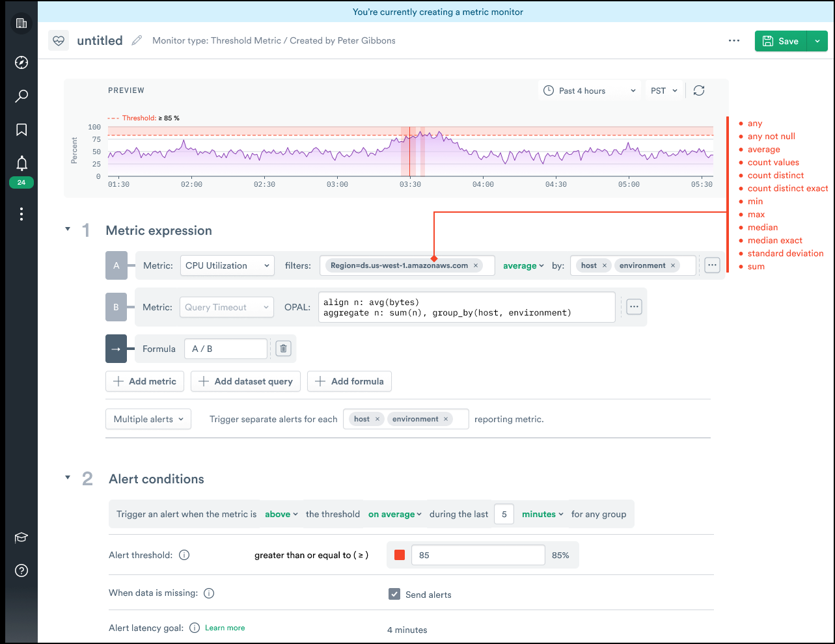Show info for Alert latency goal
Screen dimensions: 835x644
tap(195, 628)
